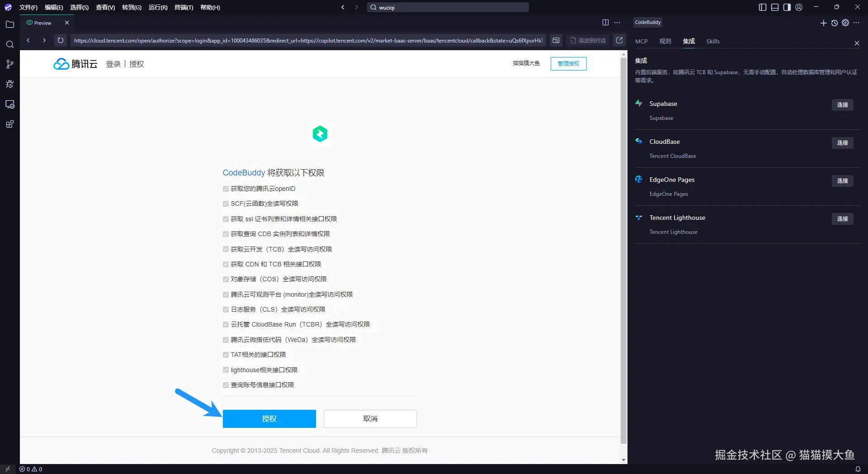
Task: Connect the Supabase integration
Action: (x=842, y=105)
